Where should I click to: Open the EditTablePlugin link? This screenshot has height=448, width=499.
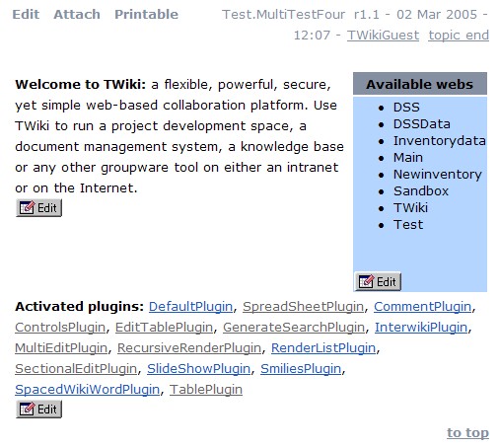164,328
